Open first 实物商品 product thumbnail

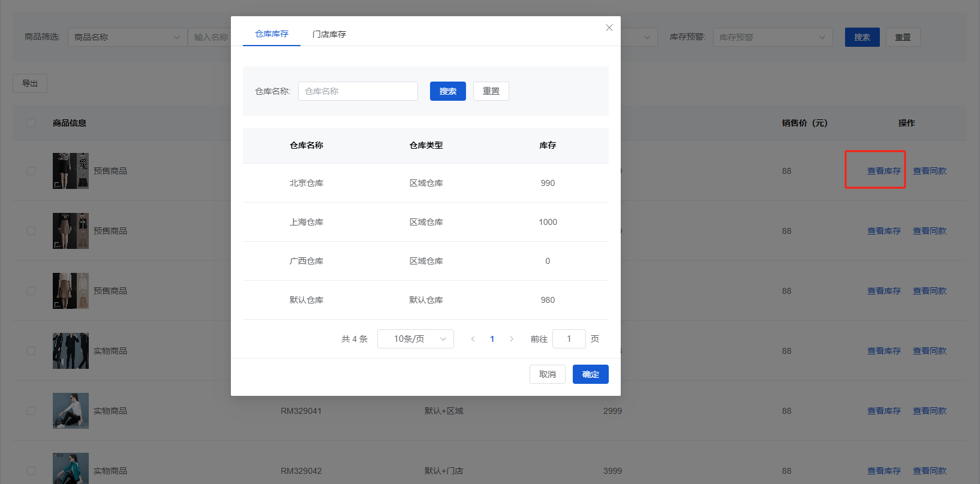point(71,351)
